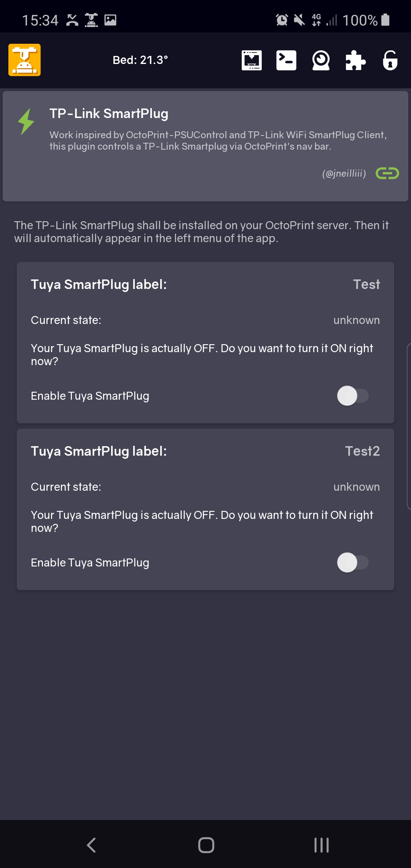Viewport: 411px width, 868px height.
Task: Tap the unknown state of Test plug
Action: click(x=356, y=320)
